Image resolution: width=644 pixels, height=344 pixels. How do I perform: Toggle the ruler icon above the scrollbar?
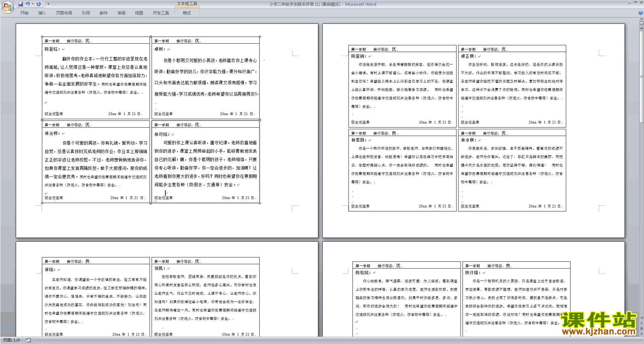642,23
